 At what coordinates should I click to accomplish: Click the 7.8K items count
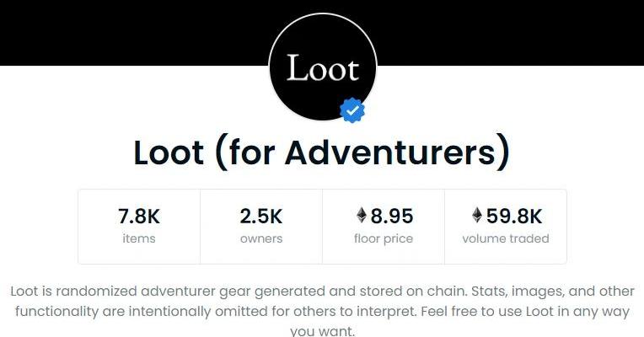click(x=139, y=216)
